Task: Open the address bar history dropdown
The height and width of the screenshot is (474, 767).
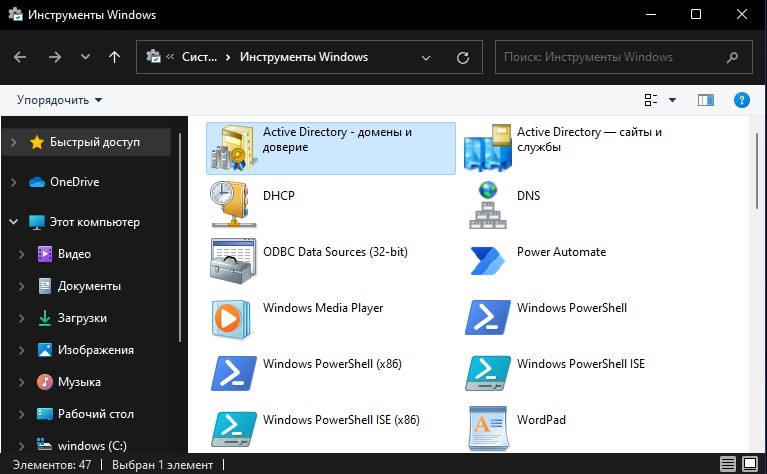Action: click(426, 58)
